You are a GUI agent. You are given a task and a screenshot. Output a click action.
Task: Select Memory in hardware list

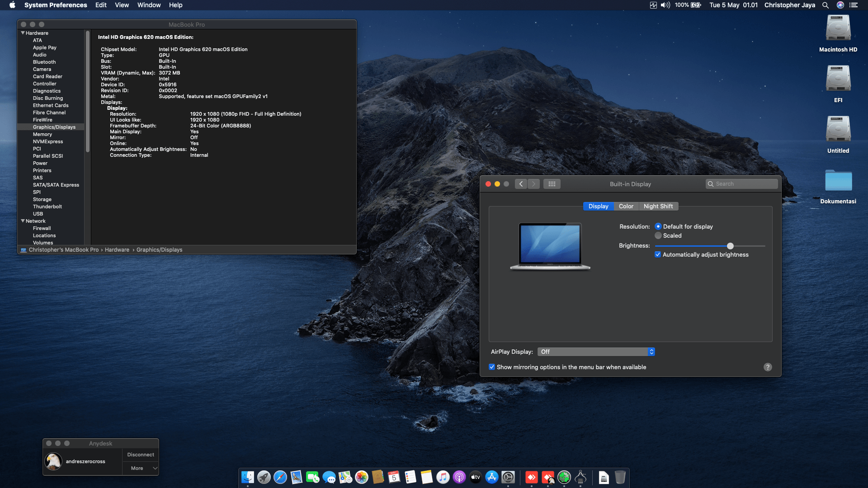(42, 134)
